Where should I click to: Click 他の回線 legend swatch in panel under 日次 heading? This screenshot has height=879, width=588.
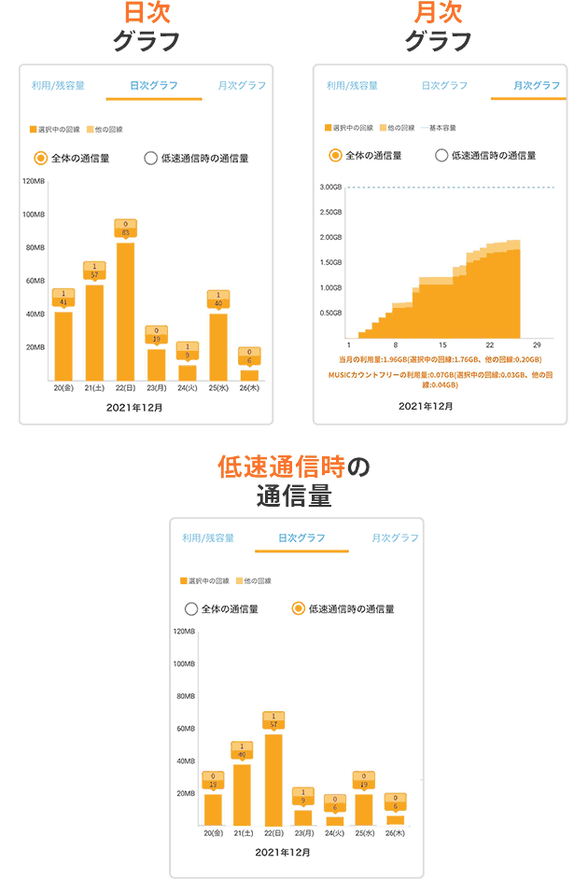coord(91,130)
